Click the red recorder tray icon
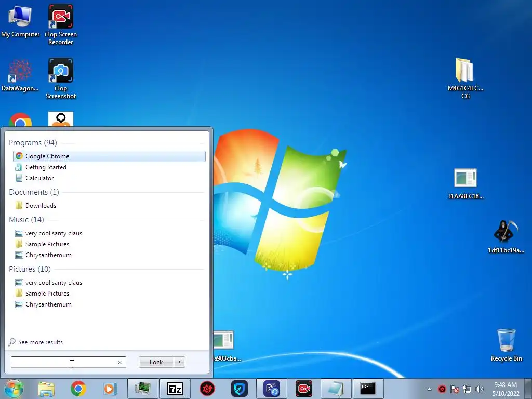 point(442,389)
